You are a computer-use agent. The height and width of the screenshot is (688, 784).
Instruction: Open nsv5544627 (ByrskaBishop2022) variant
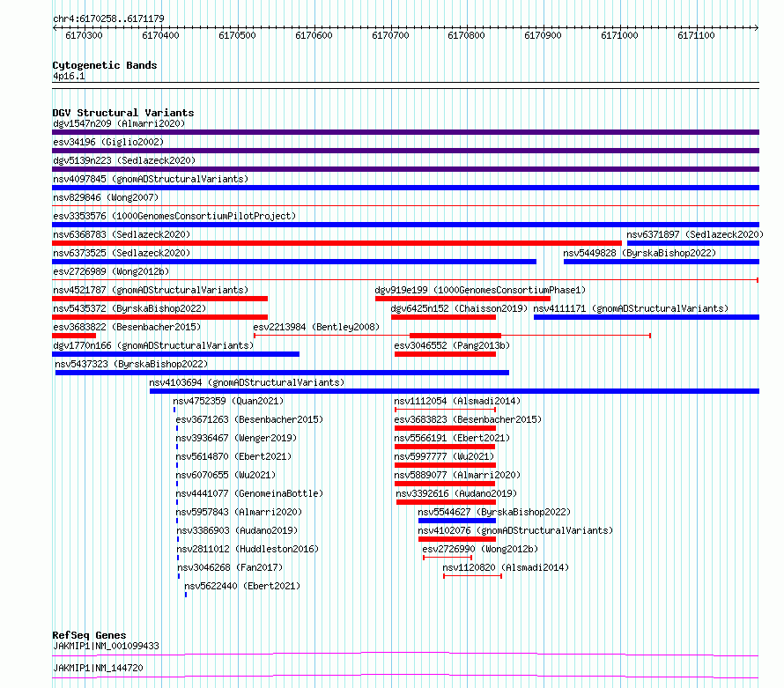click(x=494, y=512)
